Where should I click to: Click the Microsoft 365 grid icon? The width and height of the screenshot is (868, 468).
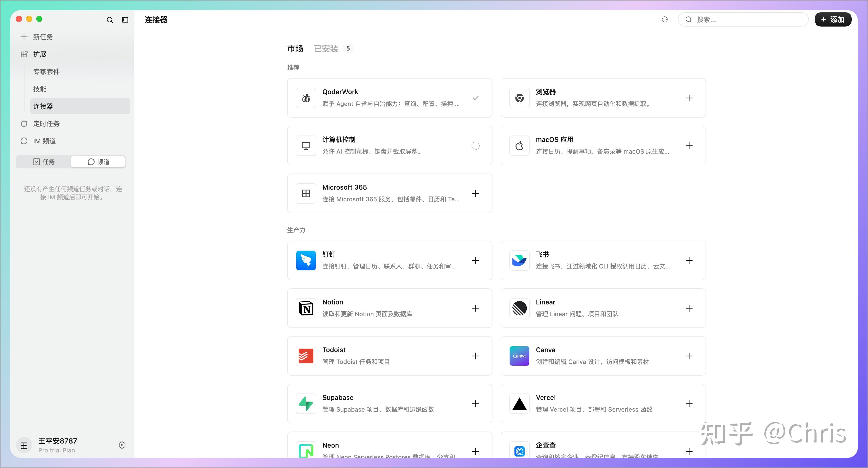306,193
